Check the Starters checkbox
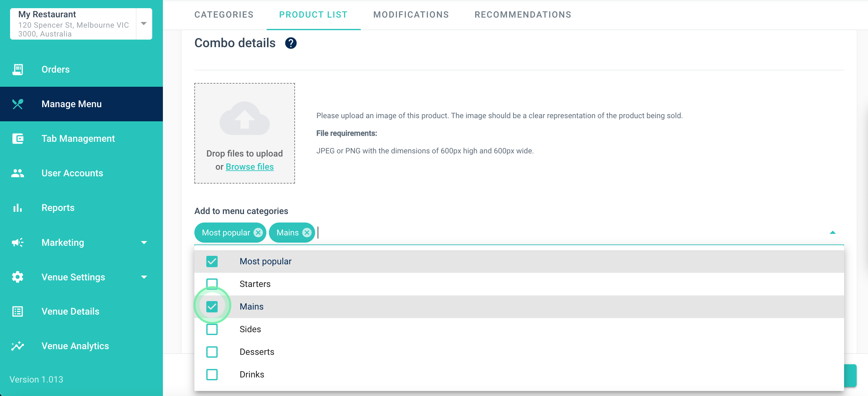 pos(212,284)
